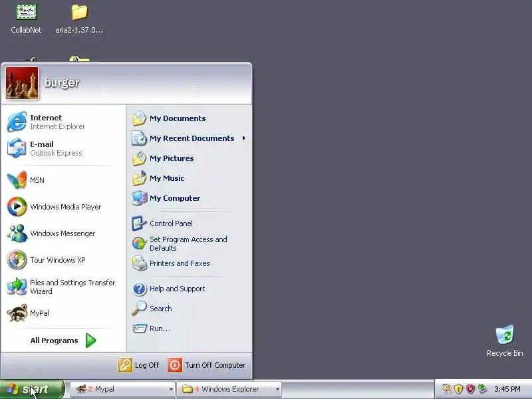Choose the Search menu text
The image size is (532, 399).
pyautogui.click(x=160, y=309)
